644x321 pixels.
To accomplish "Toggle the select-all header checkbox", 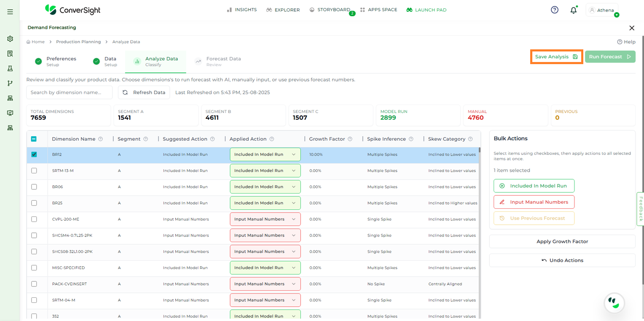I will [34, 139].
